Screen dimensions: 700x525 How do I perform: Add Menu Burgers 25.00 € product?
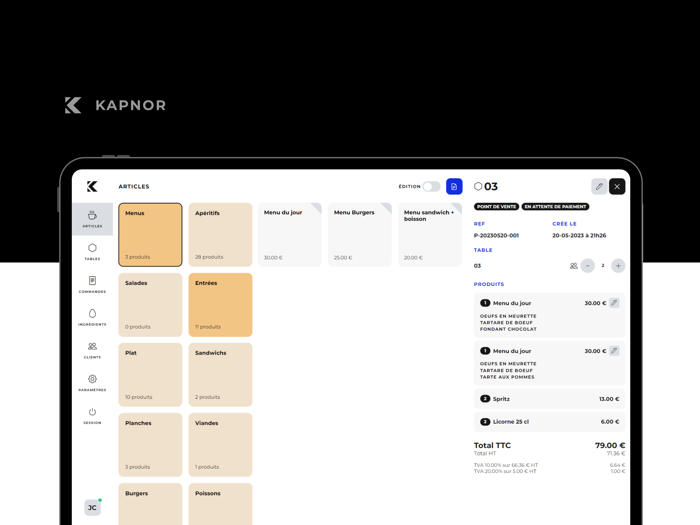click(x=360, y=235)
